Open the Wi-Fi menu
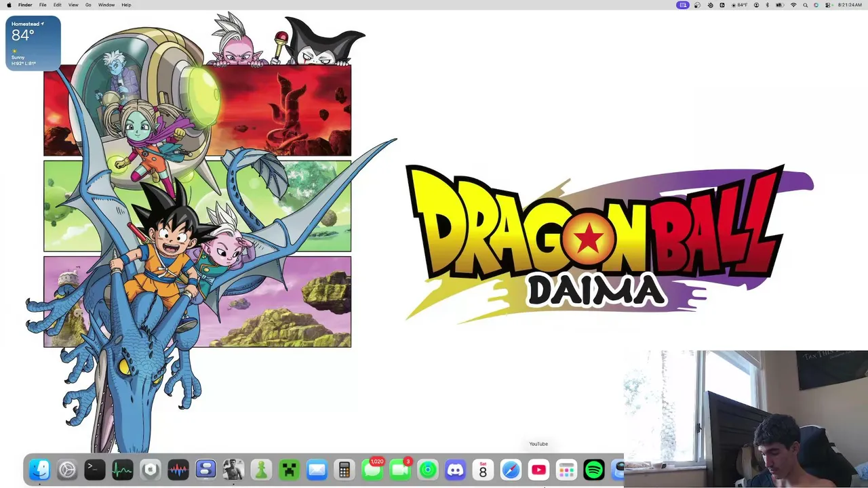Image resolution: width=868 pixels, height=488 pixels. point(793,5)
